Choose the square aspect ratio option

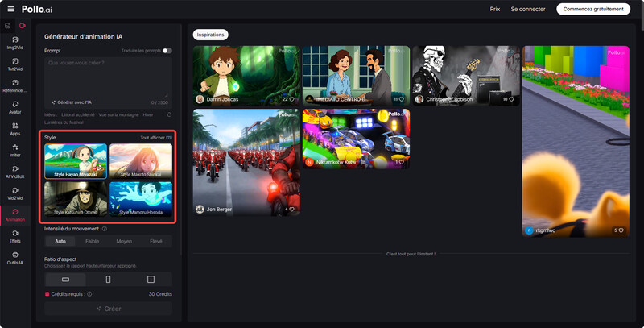click(151, 279)
